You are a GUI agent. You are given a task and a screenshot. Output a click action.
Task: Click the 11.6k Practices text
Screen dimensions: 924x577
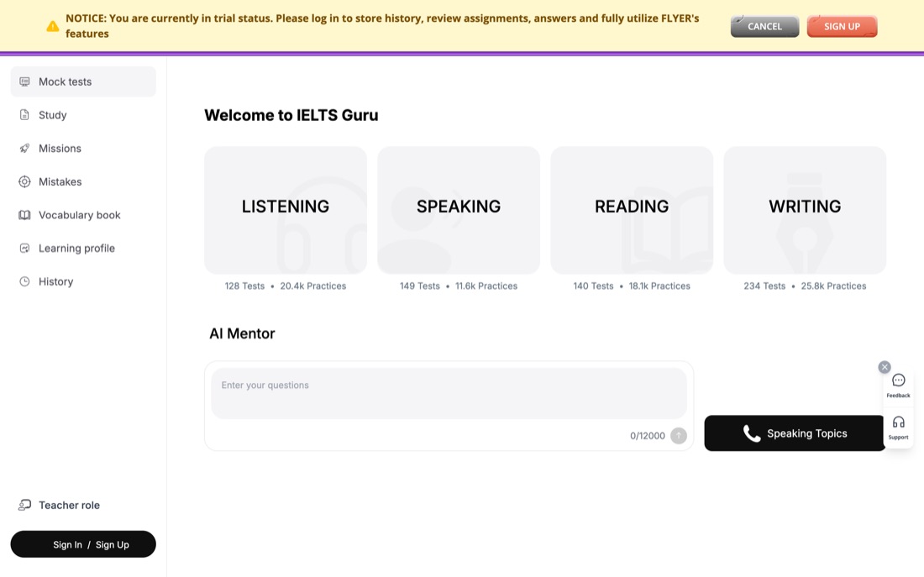pos(486,286)
